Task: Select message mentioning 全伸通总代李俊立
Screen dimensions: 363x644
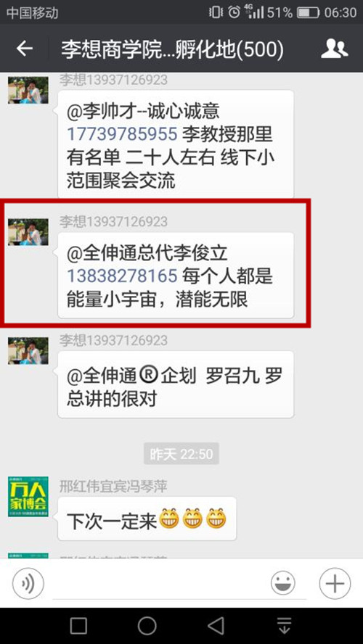Action: coord(176,275)
